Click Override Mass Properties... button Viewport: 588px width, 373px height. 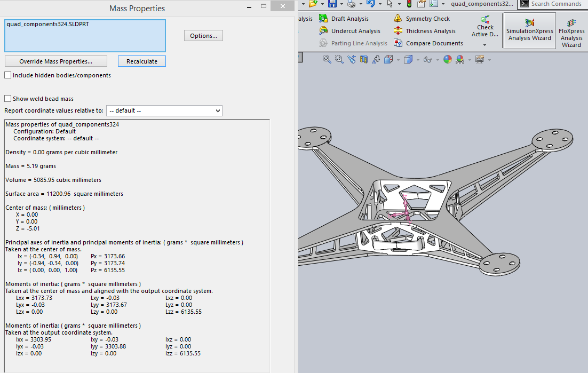click(56, 61)
